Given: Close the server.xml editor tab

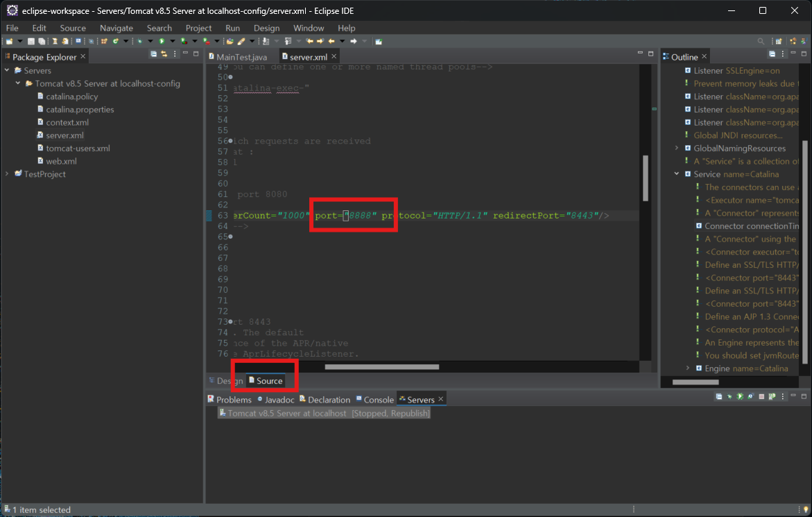Looking at the screenshot, I should [334, 56].
